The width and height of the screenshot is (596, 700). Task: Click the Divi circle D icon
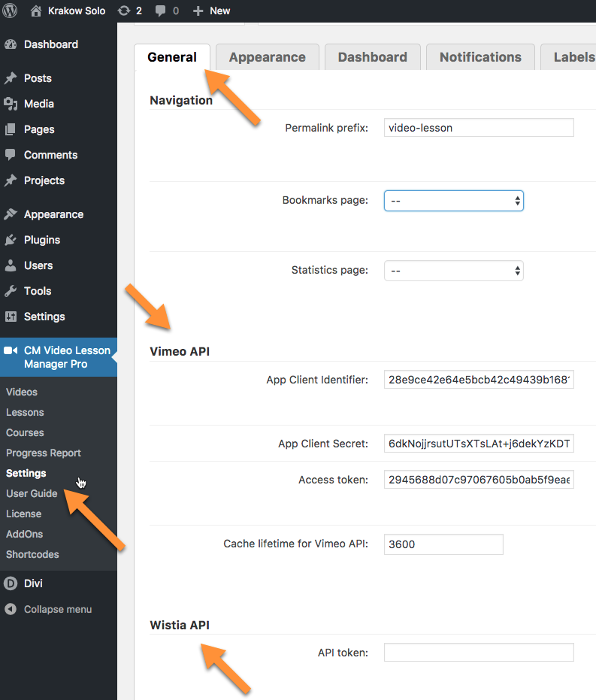(x=11, y=583)
